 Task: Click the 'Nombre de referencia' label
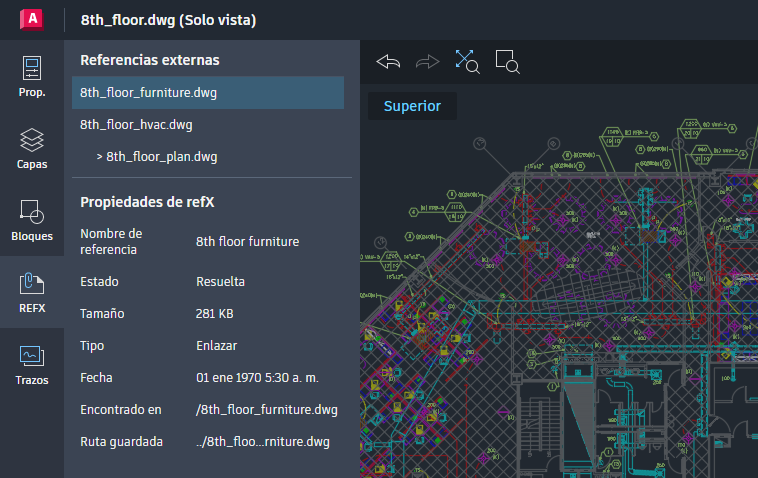pos(111,241)
